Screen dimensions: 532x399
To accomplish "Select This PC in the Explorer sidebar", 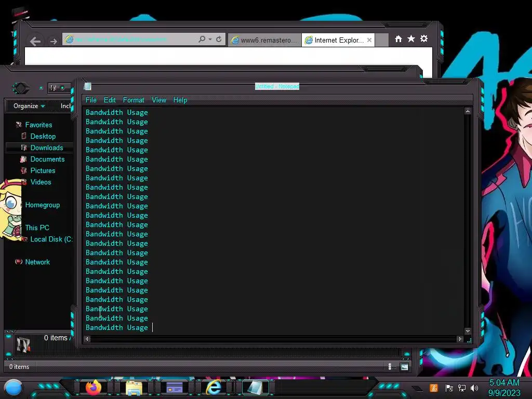I will [37, 228].
